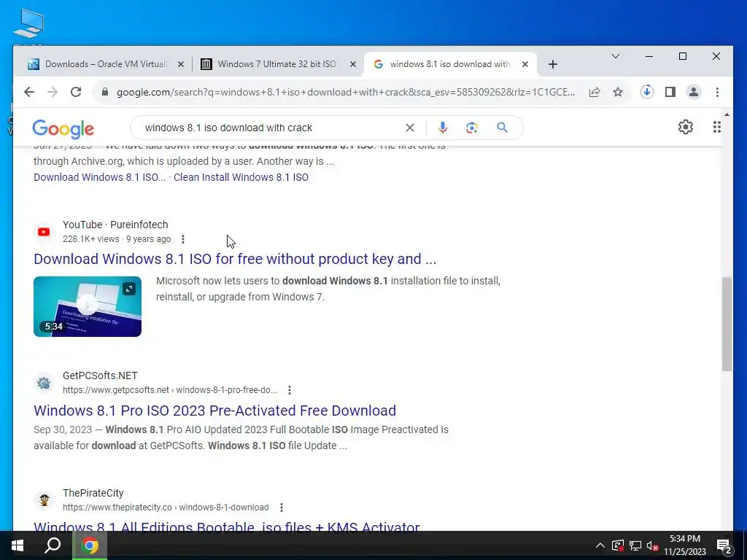Open more options for GetPCSofts.NET result
This screenshot has width=747, height=560.
pos(289,390)
